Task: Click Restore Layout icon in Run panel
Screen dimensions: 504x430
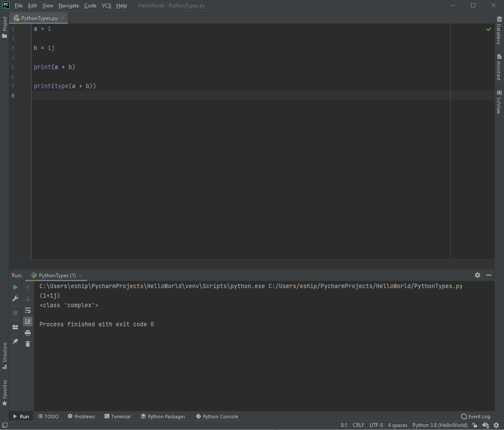Action: [x=15, y=327]
